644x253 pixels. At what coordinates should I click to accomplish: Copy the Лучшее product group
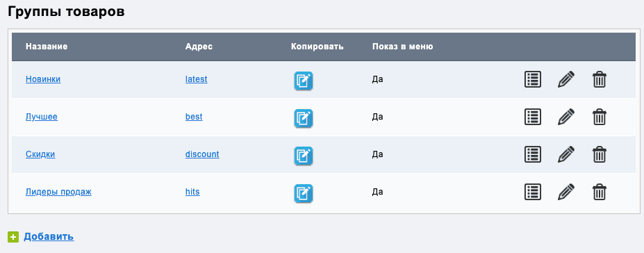point(303,118)
